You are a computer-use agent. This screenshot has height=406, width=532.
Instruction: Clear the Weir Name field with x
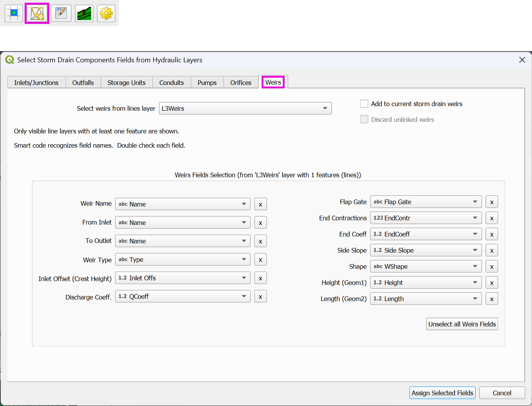coord(260,204)
